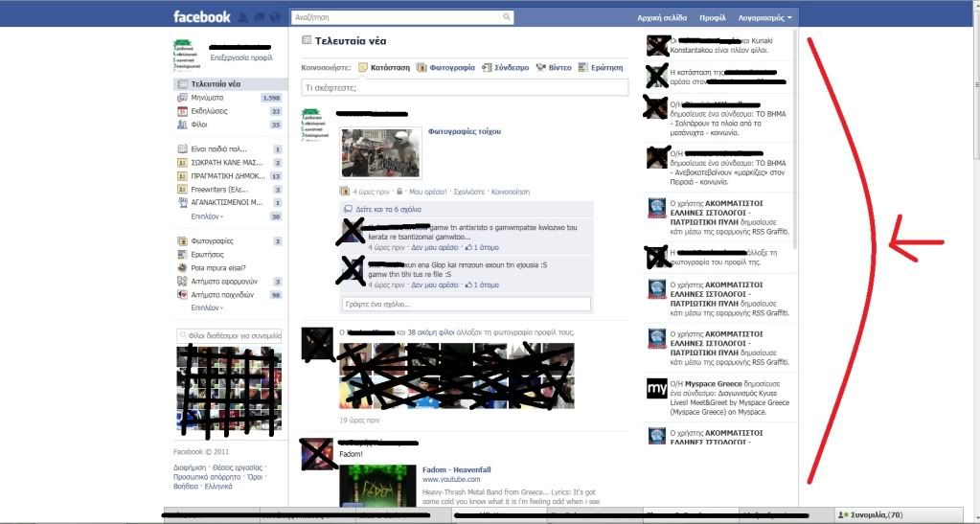
Task: Click Σχολιάστε on the photo post
Action: tap(469, 192)
